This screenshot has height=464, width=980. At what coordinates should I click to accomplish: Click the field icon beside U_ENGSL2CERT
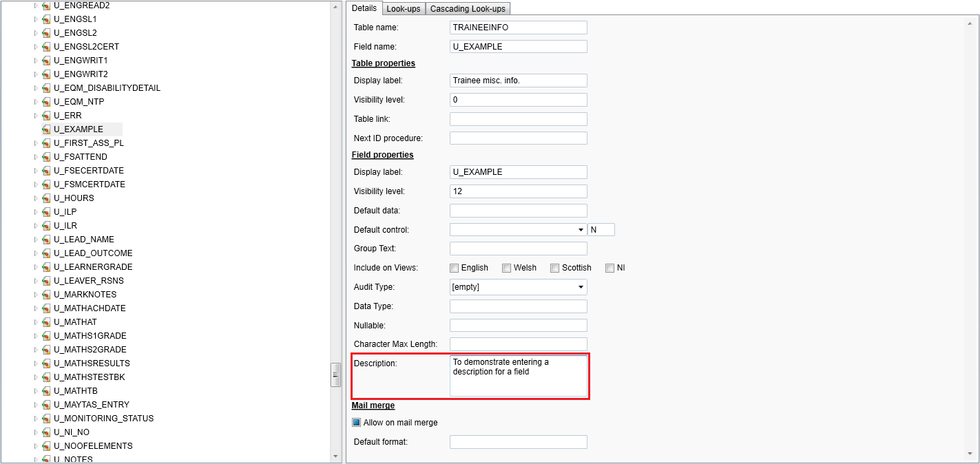pos(46,47)
